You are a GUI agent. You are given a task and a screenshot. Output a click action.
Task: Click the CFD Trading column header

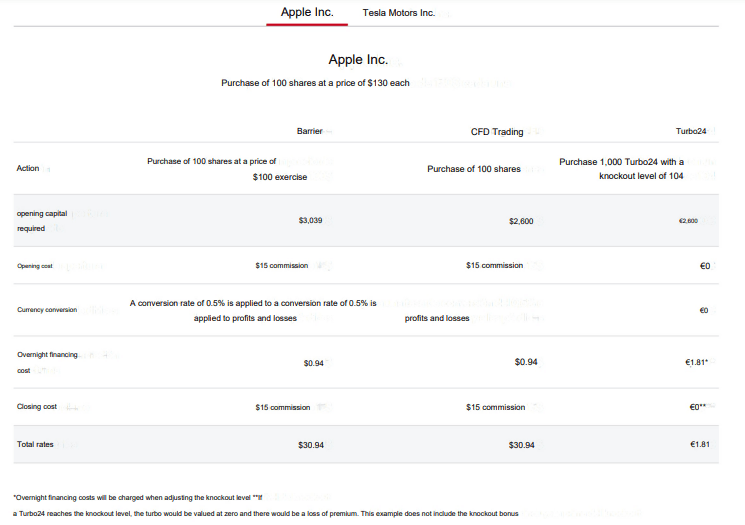tap(497, 132)
